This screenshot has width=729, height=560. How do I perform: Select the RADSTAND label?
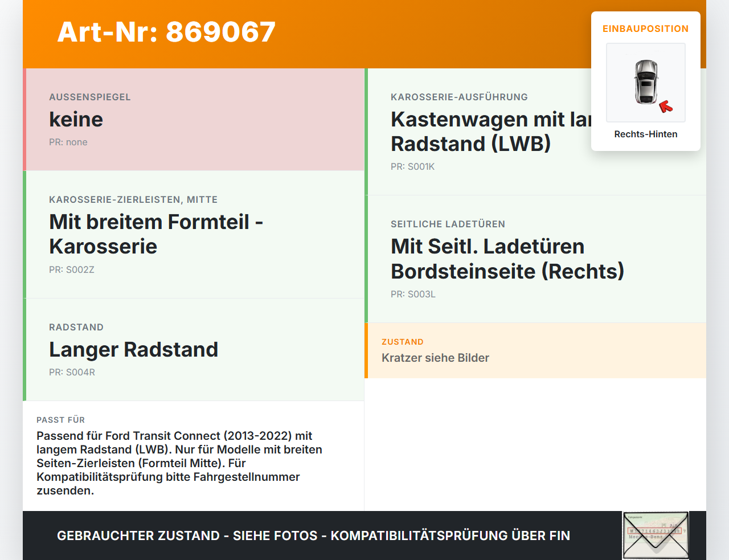(x=76, y=327)
